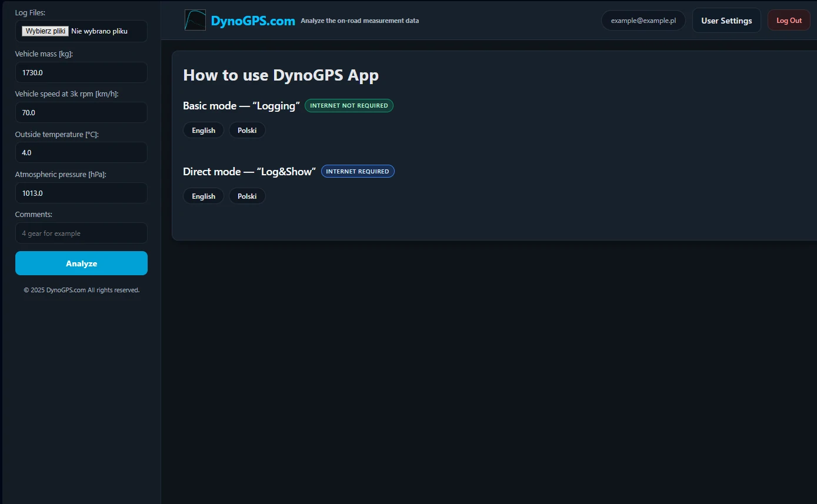Click the '© 2025 DynoGPS.com All rights reserved.' footer
Viewport: 817px width, 504px height.
[x=82, y=290]
